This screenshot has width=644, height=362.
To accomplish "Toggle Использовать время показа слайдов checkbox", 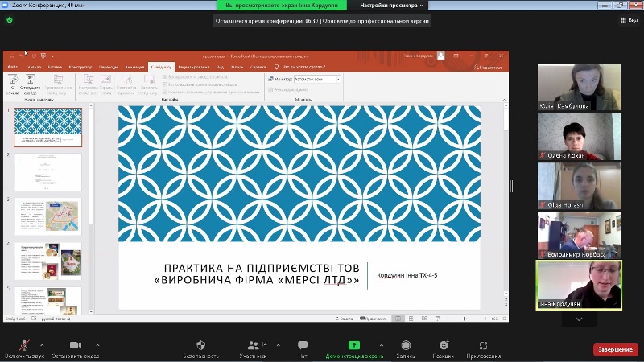I will pos(165,84).
